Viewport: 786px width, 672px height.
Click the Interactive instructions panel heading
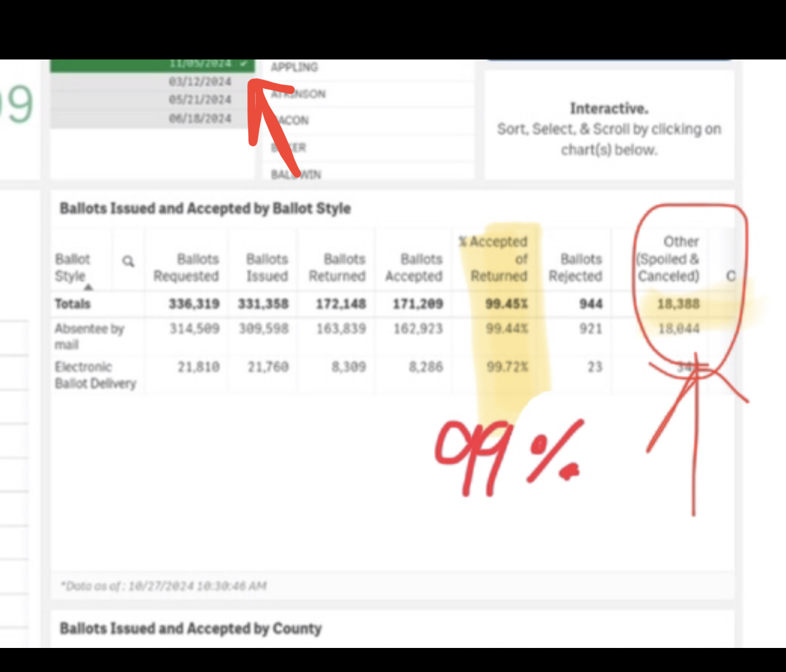click(609, 108)
